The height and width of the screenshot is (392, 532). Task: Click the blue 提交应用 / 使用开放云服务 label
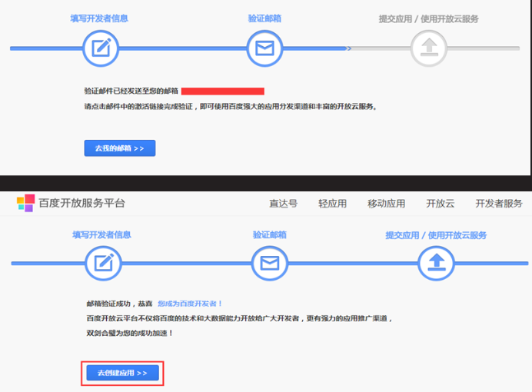[436, 235]
